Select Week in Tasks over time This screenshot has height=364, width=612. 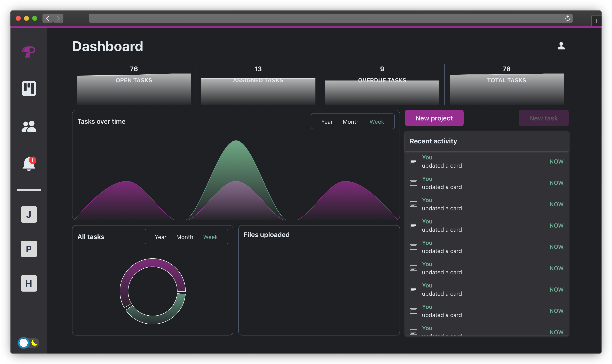[x=377, y=122]
